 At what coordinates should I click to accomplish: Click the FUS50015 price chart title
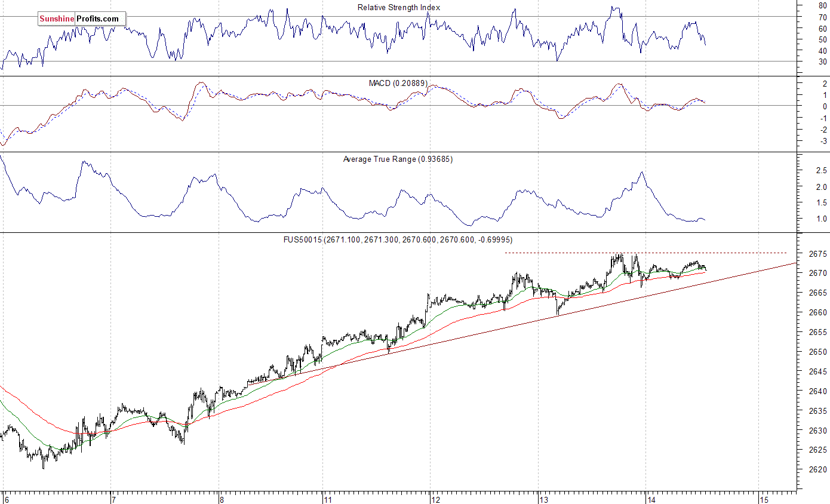tap(398, 239)
